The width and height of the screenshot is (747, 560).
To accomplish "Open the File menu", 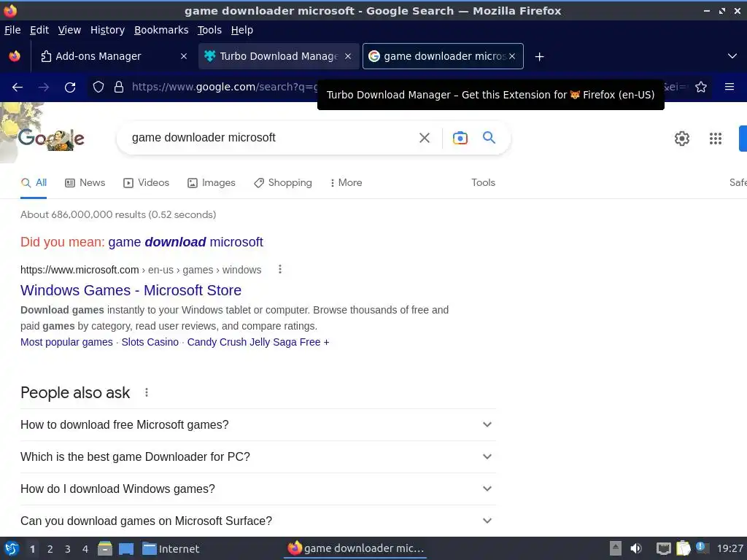I will click(12, 30).
